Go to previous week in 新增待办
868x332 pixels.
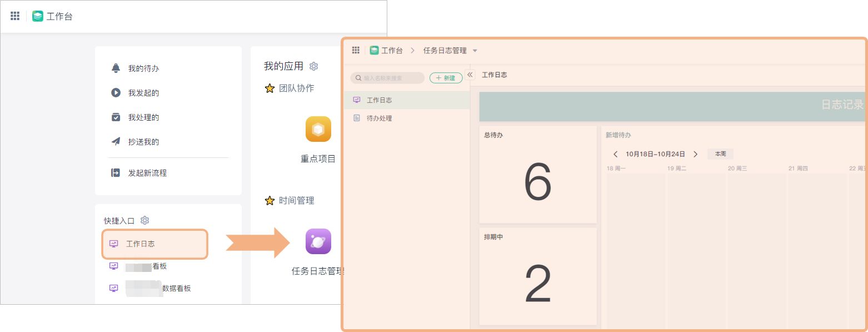click(615, 154)
